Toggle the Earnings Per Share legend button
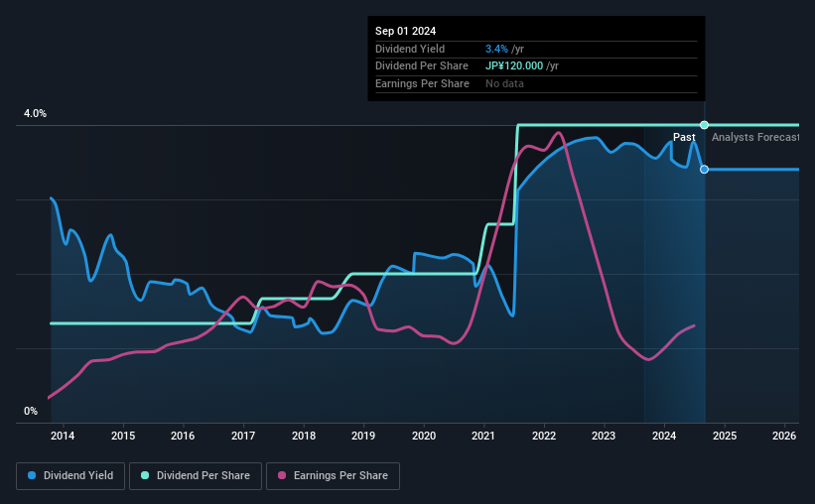This screenshot has width=815, height=504. pyautogui.click(x=333, y=476)
